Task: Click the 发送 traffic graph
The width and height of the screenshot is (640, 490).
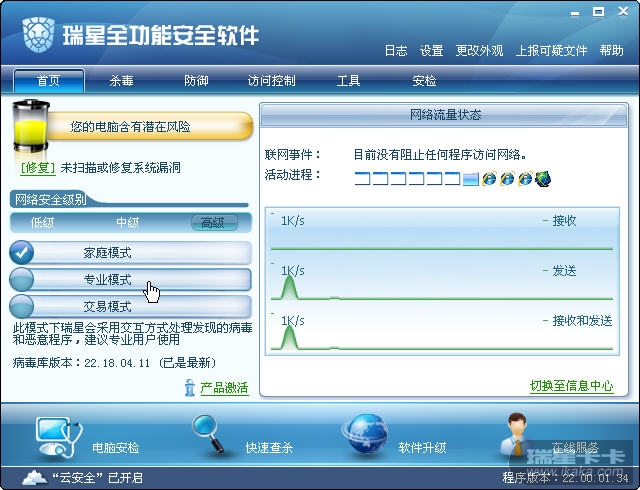Action: tap(442, 281)
